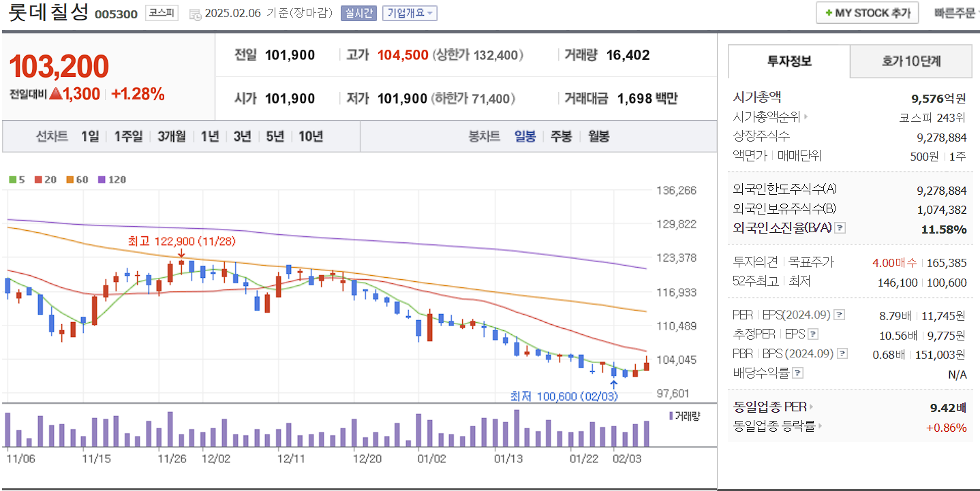This screenshot has width=980, height=491.
Task: Click the clock icon before the 2025.02.06 date
Action: coord(194,13)
